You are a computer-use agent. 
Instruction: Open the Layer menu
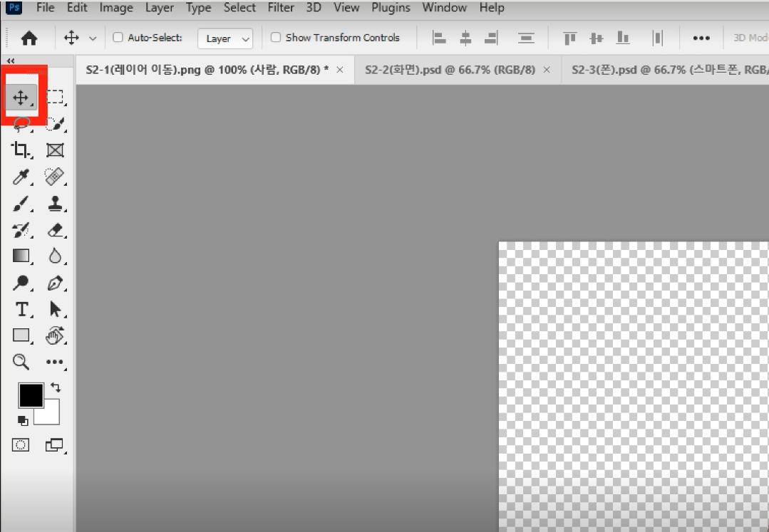click(x=160, y=8)
